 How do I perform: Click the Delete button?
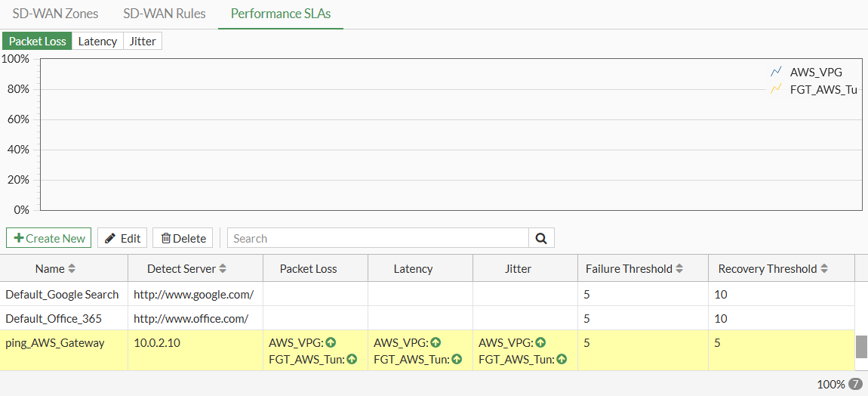point(183,238)
